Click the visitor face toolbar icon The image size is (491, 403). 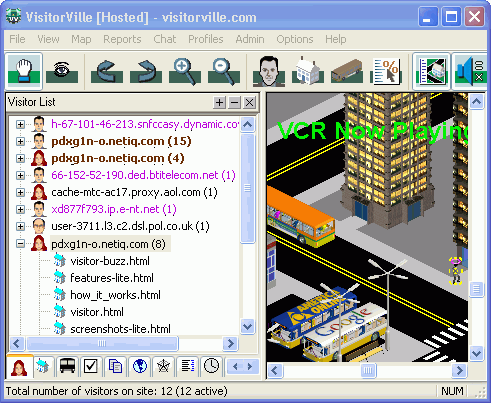(269, 71)
